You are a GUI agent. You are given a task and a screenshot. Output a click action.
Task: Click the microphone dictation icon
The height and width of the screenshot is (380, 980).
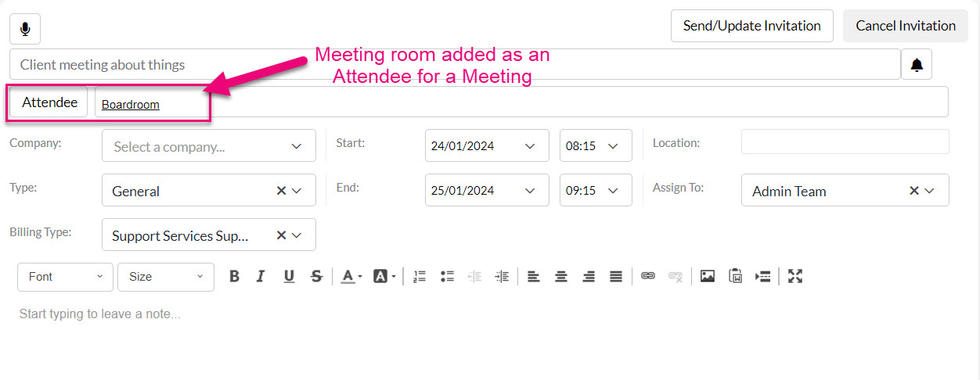[x=25, y=29]
